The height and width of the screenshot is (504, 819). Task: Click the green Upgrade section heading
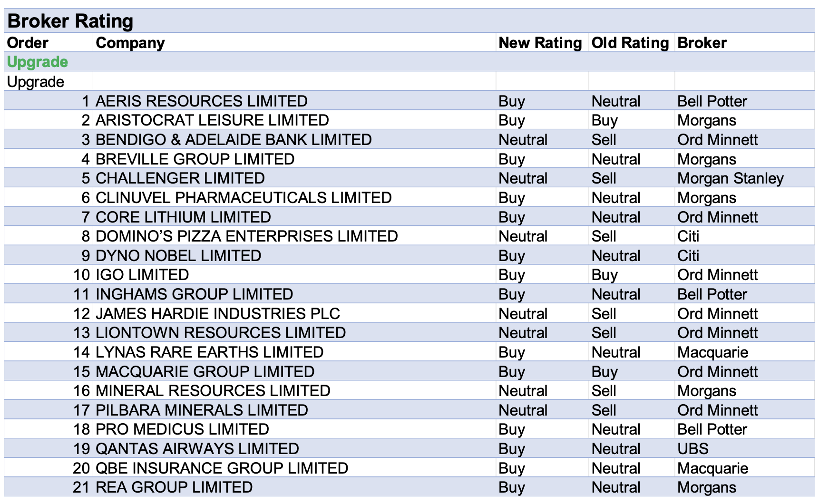point(38,62)
